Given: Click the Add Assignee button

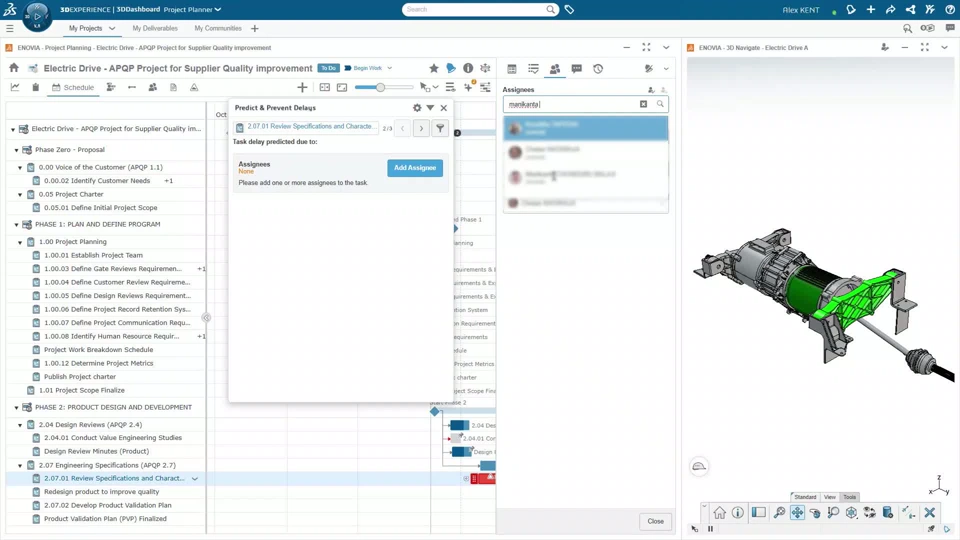Looking at the screenshot, I should tap(415, 168).
